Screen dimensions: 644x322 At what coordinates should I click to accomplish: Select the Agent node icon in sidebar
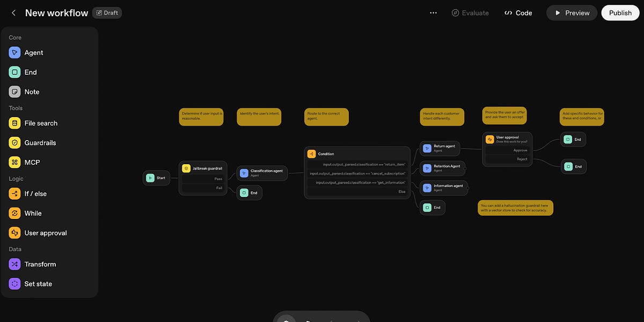tap(14, 53)
